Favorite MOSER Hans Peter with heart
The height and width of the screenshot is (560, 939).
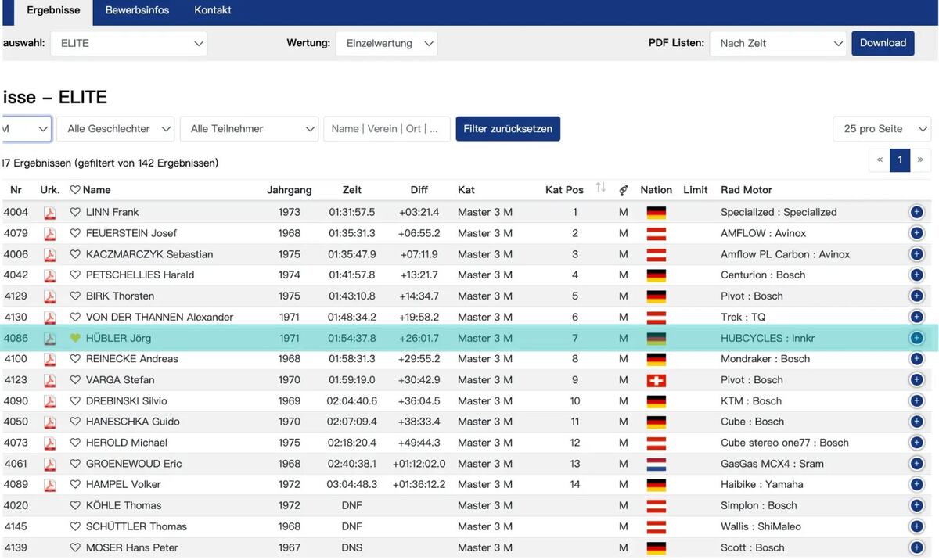point(75,547)
